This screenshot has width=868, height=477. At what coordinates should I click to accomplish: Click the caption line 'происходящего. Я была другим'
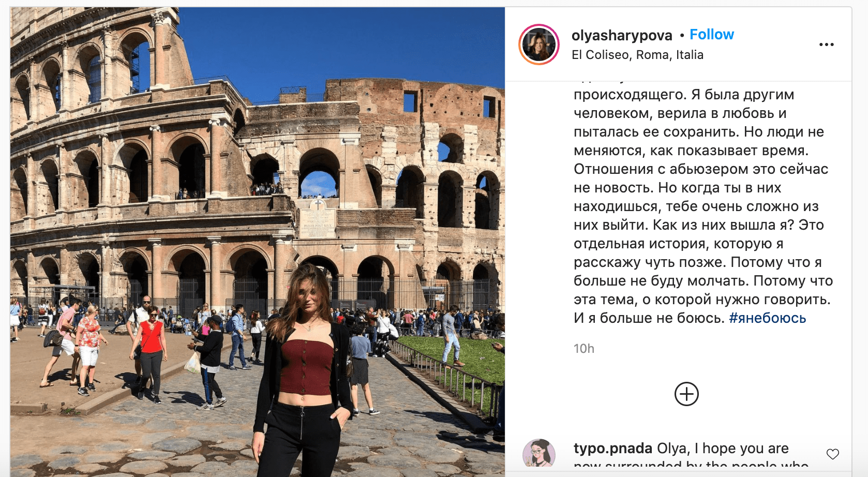coord(684,95)
